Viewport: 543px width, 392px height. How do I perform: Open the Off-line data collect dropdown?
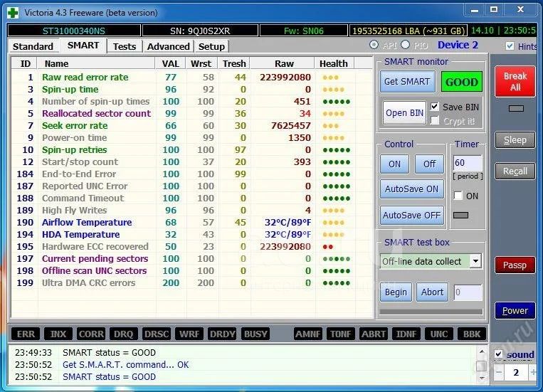pos(475,261)
